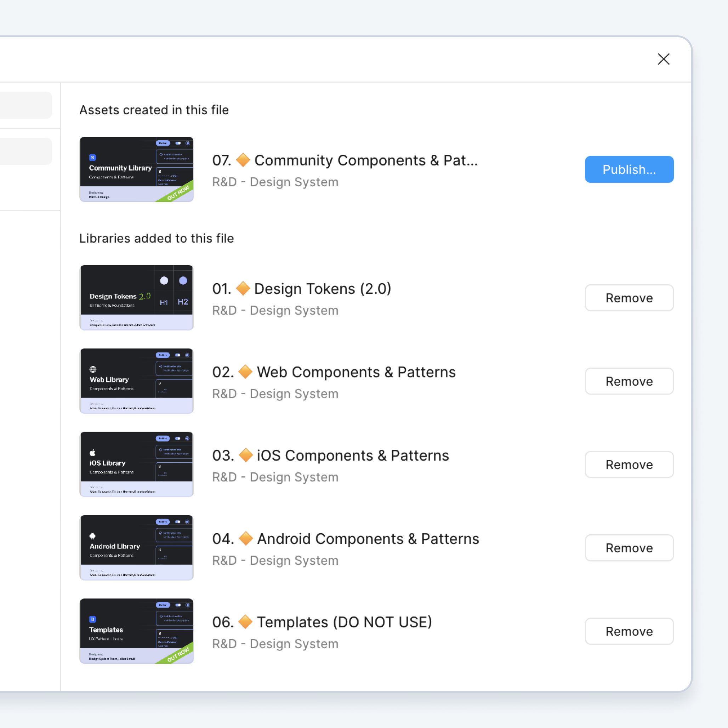Click the orange diamond icon next to Web Components
The width and height of the screenshot is (728, 728).
246,371
